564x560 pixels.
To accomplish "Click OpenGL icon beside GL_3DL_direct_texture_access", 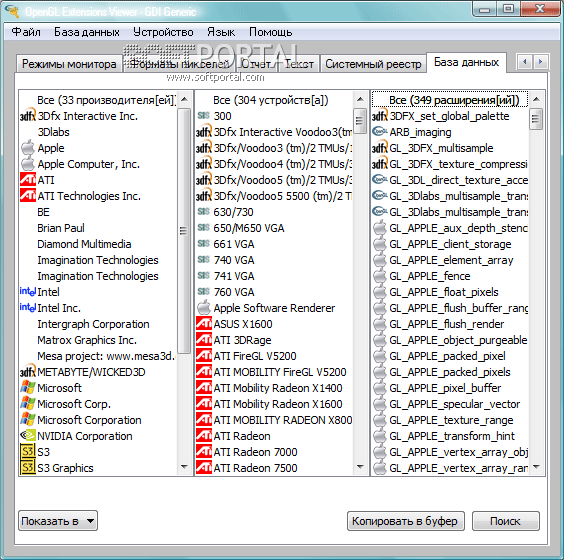I will (379, 180).
